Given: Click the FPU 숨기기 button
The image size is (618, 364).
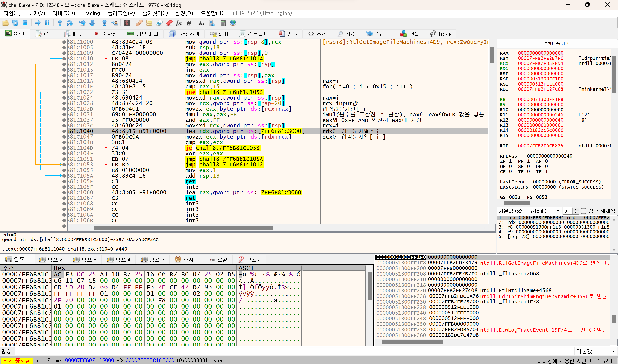Looking at the screenshot, I should tap(557, 44).
